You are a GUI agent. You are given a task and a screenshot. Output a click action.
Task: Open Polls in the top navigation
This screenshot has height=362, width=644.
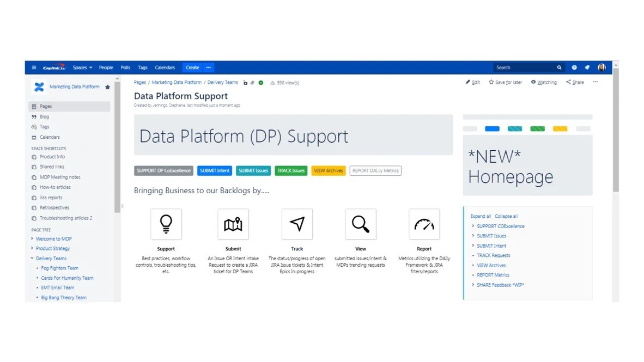click(125, 68)
